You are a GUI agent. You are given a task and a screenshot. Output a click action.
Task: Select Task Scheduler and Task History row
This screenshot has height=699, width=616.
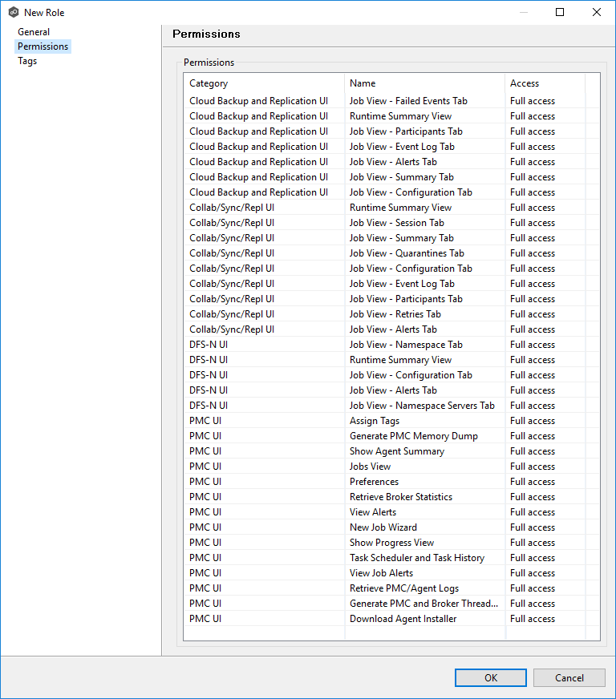(416, 558)
